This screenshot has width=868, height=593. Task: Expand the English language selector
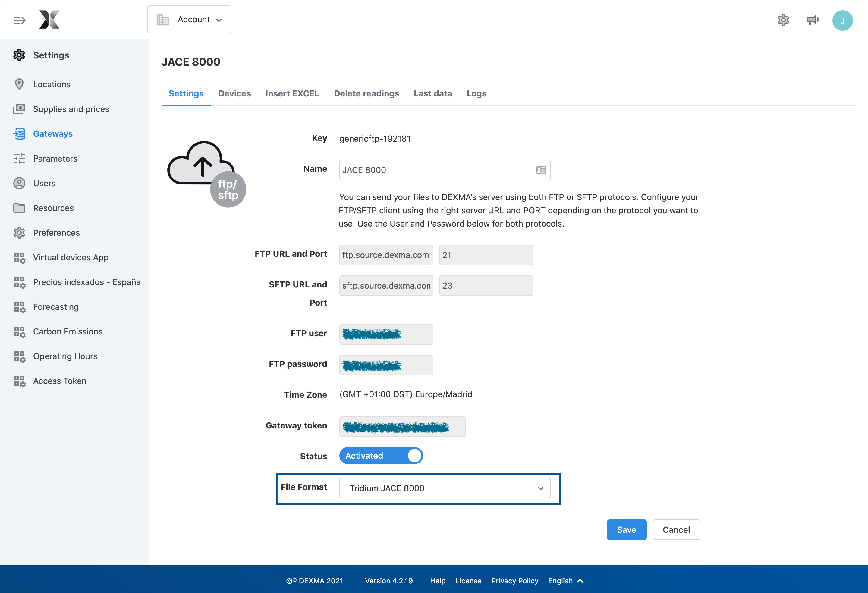(565, 581)
